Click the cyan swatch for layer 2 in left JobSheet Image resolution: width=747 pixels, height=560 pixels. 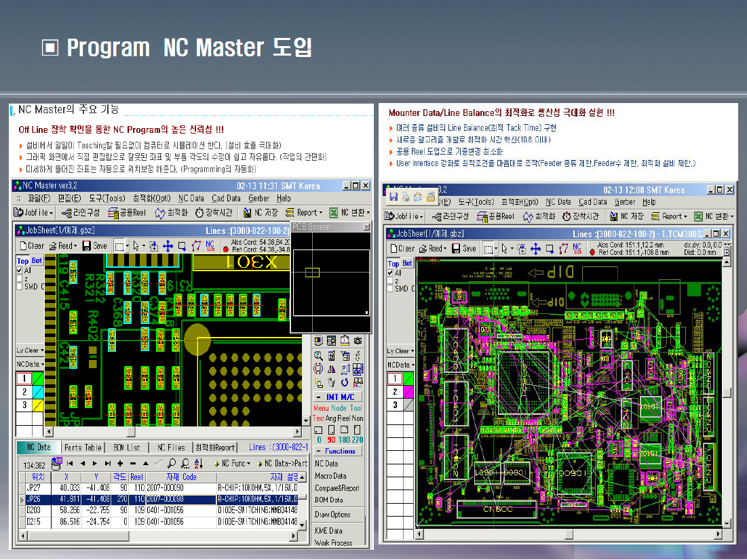37,392
